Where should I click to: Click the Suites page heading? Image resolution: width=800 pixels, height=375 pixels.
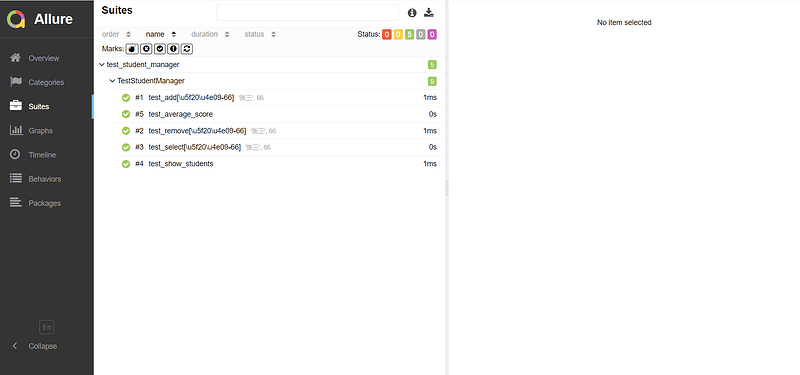[x=117, y=10]
